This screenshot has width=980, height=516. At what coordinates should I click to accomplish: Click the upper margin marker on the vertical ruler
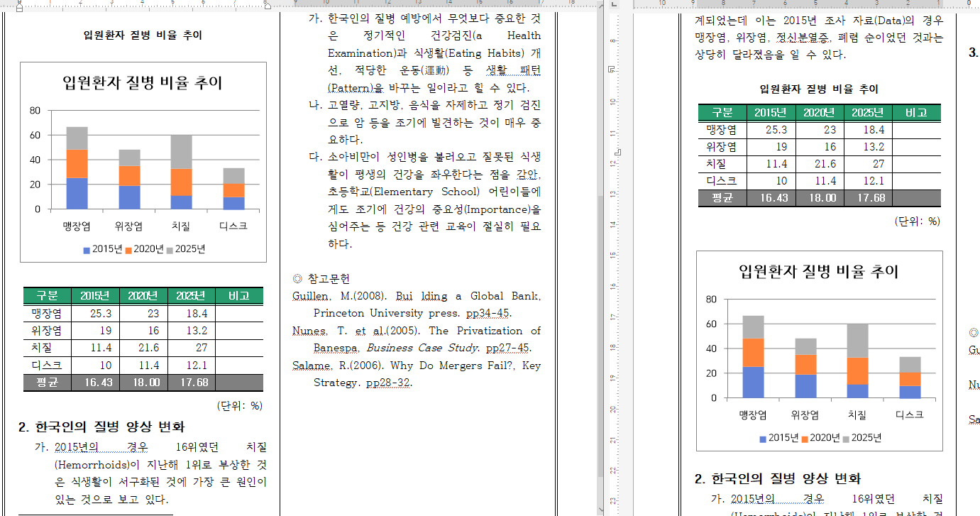[612, 69]
